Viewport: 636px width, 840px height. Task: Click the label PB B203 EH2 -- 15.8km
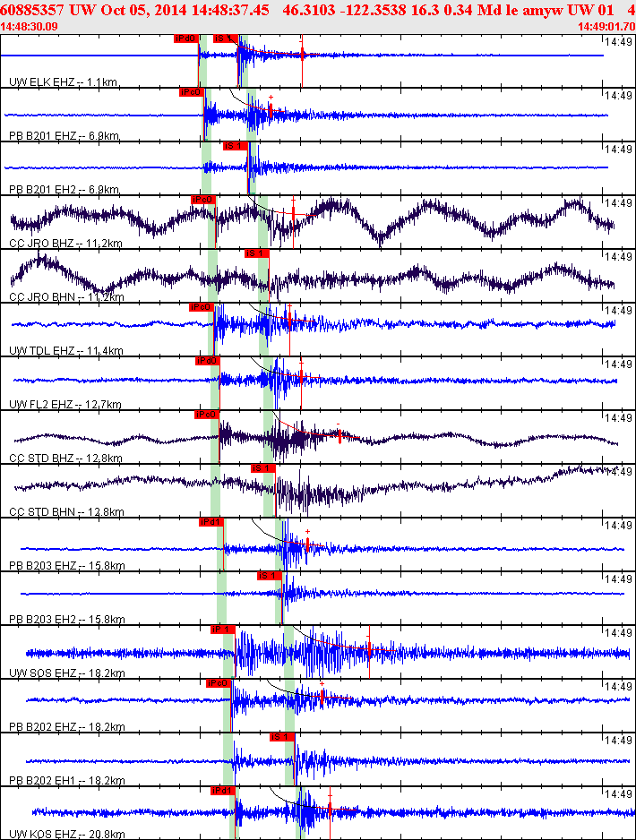[x=67, y=620]
